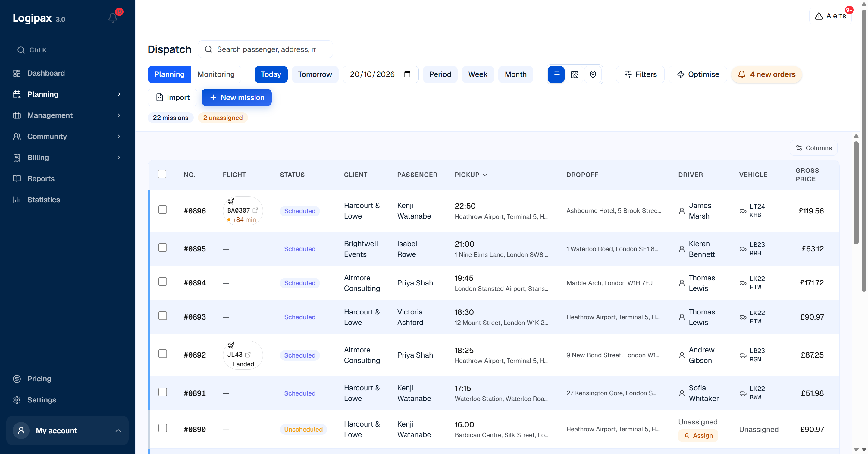Focus the passenger and address search field
868x454 pixels.
click(265, 49)
